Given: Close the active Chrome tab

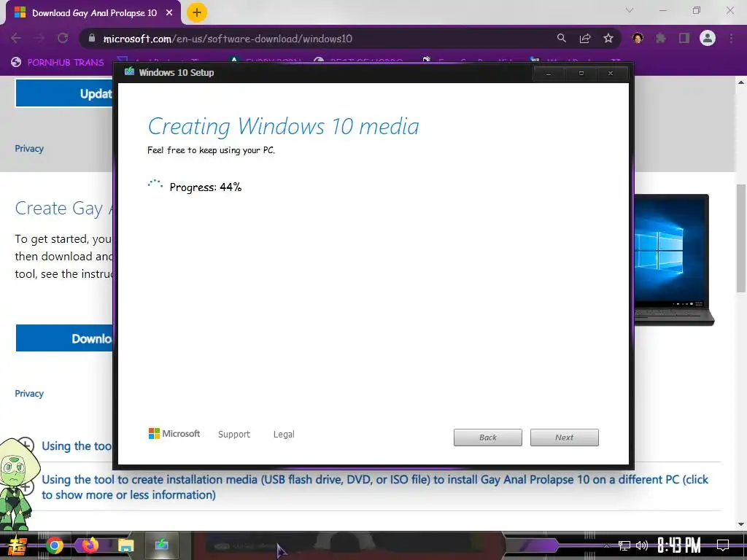Looking at the screenshot, I should [169, 13].
